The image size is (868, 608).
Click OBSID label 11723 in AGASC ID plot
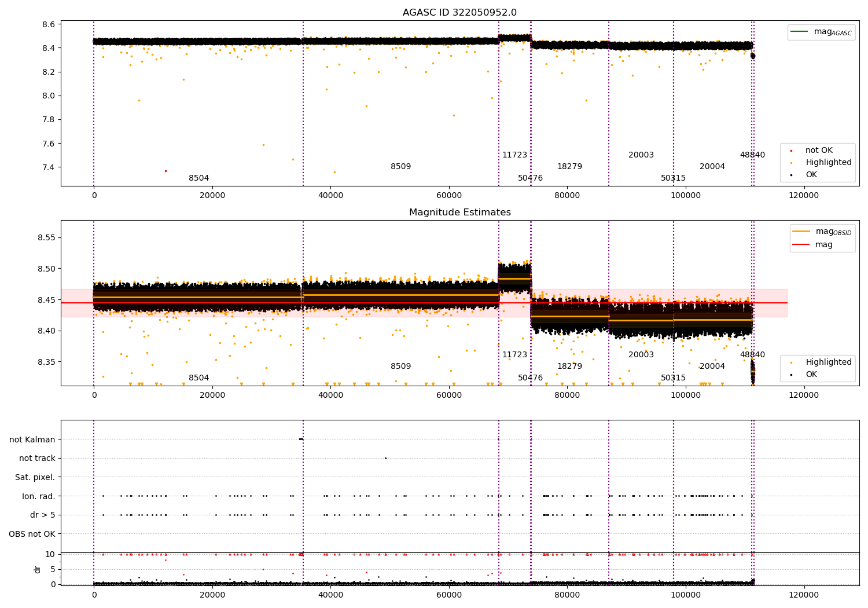tap(515, 155)
